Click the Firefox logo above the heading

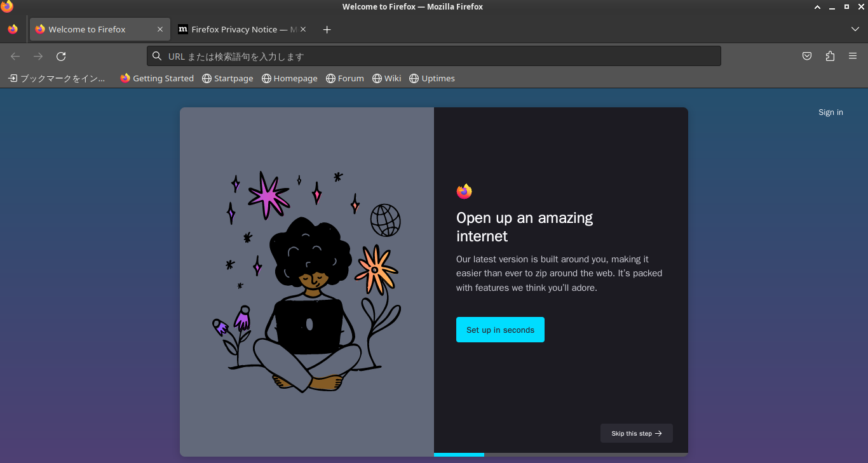pos(465,191)
